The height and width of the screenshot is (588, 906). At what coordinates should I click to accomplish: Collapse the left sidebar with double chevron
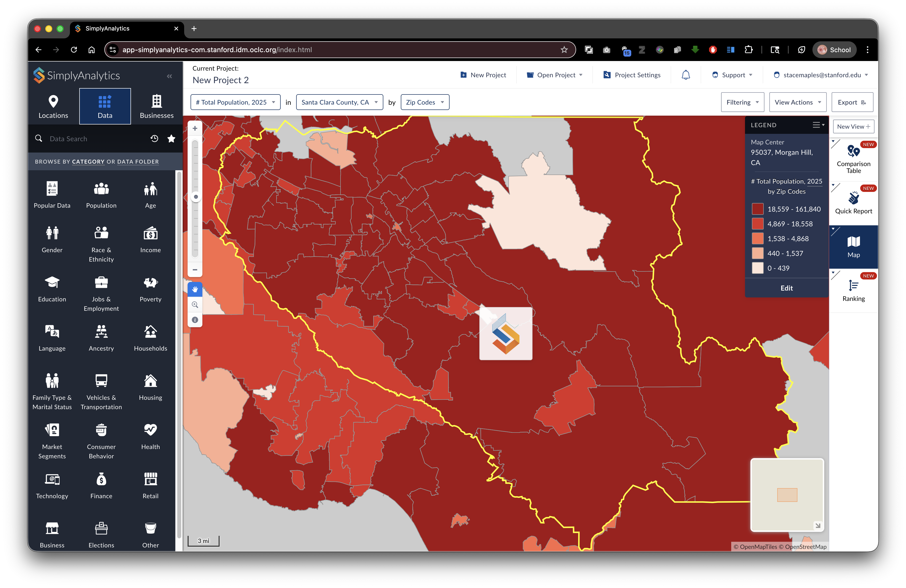169,76
